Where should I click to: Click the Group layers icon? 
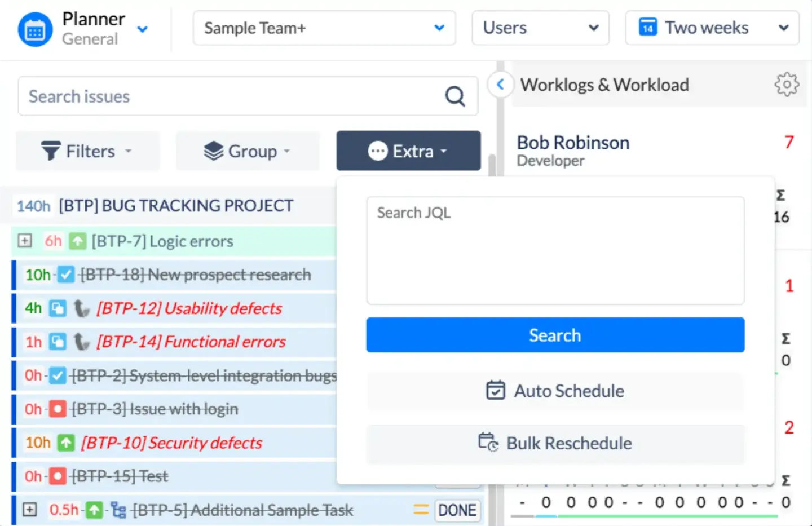213,151
